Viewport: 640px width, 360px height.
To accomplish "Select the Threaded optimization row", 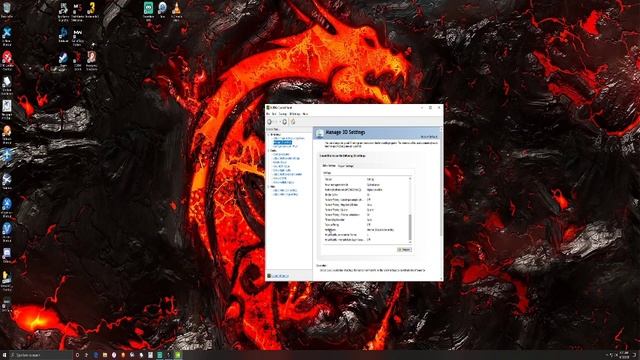I will [x=366, y=220].
